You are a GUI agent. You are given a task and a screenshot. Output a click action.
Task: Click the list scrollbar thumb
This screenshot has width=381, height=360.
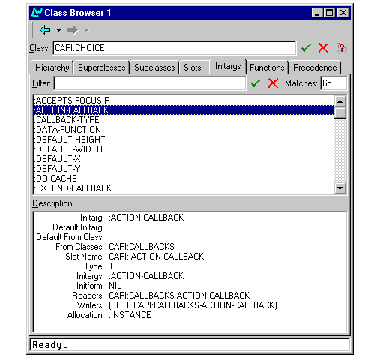pos(340,113)
